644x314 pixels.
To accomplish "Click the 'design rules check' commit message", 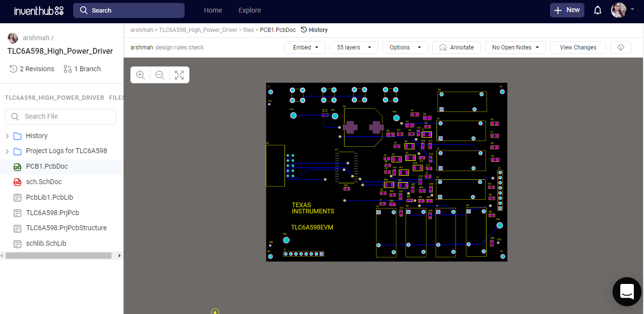I will click(x=180, y=47).
